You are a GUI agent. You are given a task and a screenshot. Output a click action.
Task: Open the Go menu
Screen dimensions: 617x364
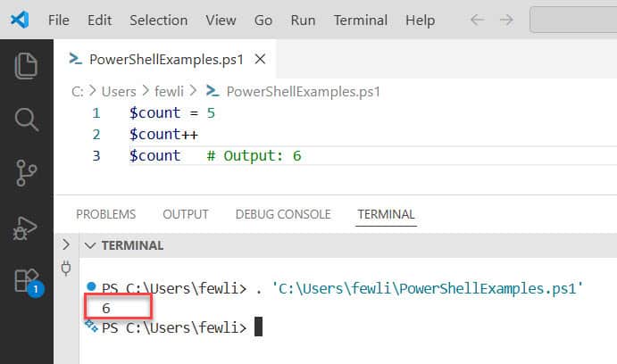[263, 20]
